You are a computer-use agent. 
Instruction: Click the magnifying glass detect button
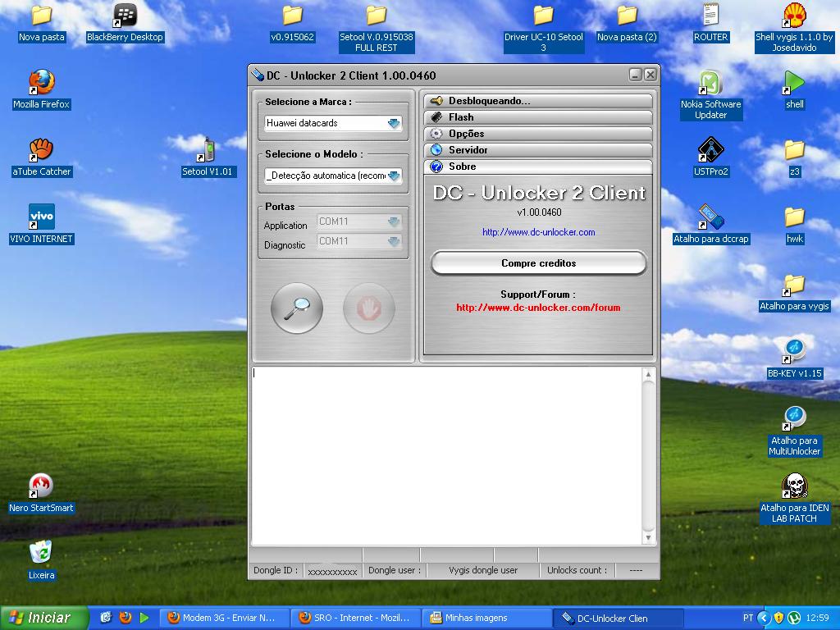click(296, 308)
